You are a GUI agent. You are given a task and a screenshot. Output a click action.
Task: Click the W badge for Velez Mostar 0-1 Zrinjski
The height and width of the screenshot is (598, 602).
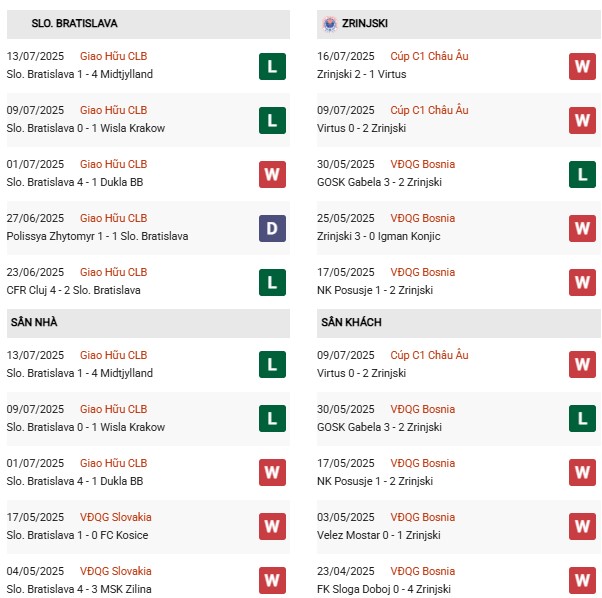pyautogui.click(x=582, y=526)
